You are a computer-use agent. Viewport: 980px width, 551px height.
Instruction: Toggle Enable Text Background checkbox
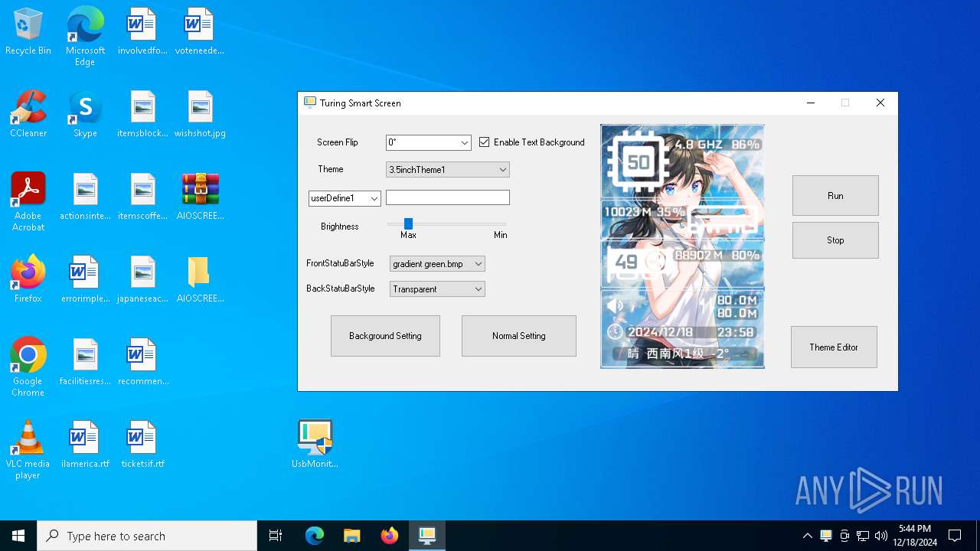pyautogui.click(x=485, y=142)
